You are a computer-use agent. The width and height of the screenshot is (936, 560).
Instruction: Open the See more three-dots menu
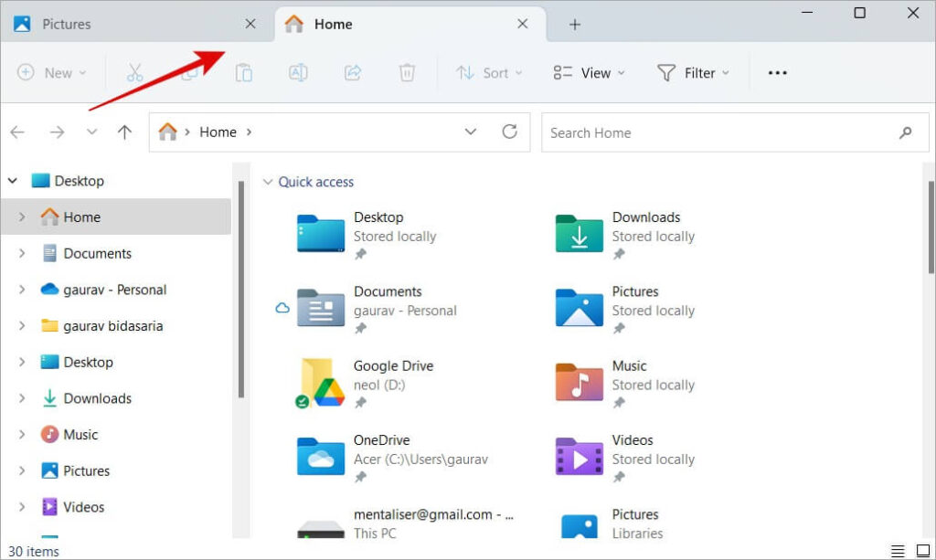(x=777, y=73)
